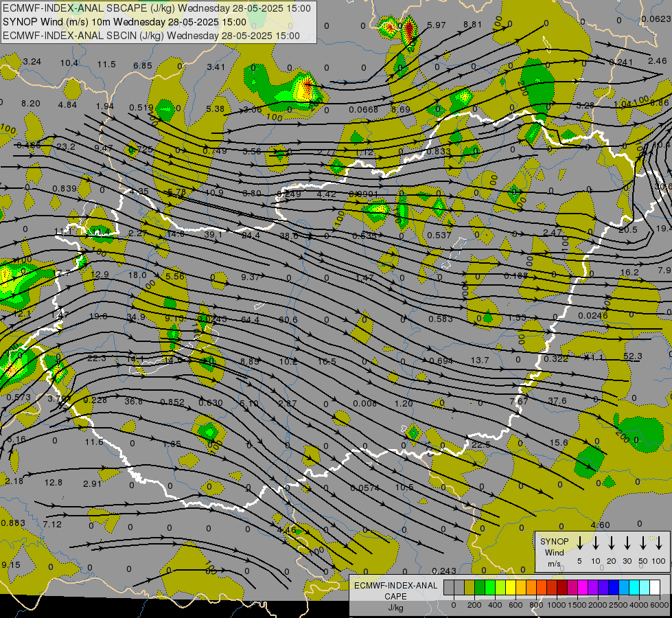Click the 20 m/s wind arrow in legend
The image size is (672, 618).
(611, 542)
